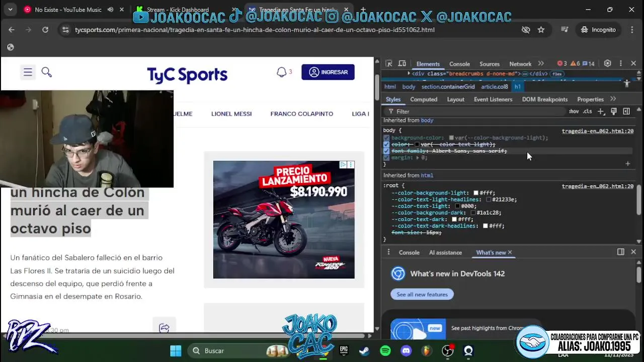This screenshot has height=362, width=644.
Task: Select the inspect element picker icon
Action: click(388, 63)
